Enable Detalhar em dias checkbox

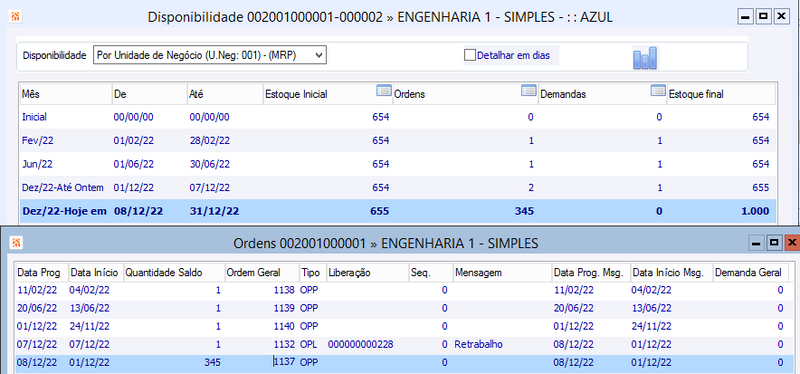pyautogui.click(x=469, y=55)
